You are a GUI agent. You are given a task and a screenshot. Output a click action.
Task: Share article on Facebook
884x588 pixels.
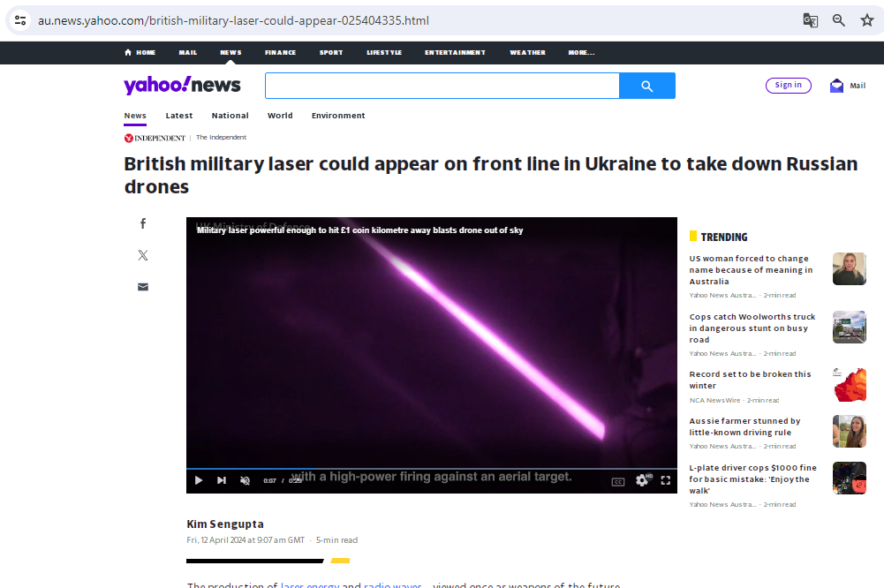143,223
